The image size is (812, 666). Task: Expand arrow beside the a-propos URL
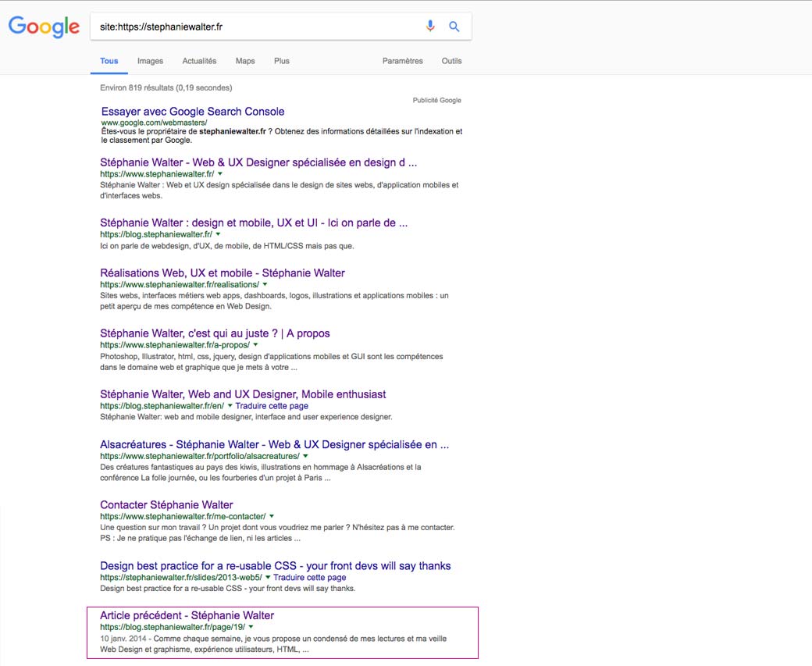[255, 345]
